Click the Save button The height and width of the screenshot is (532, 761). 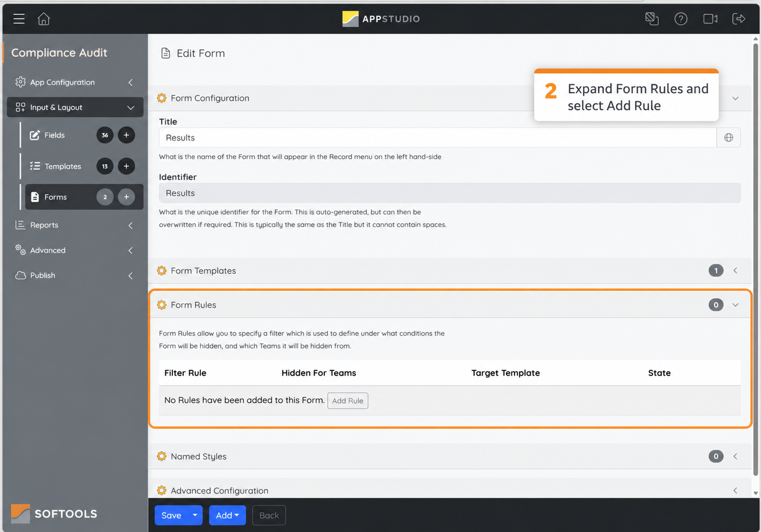[171, 515]
